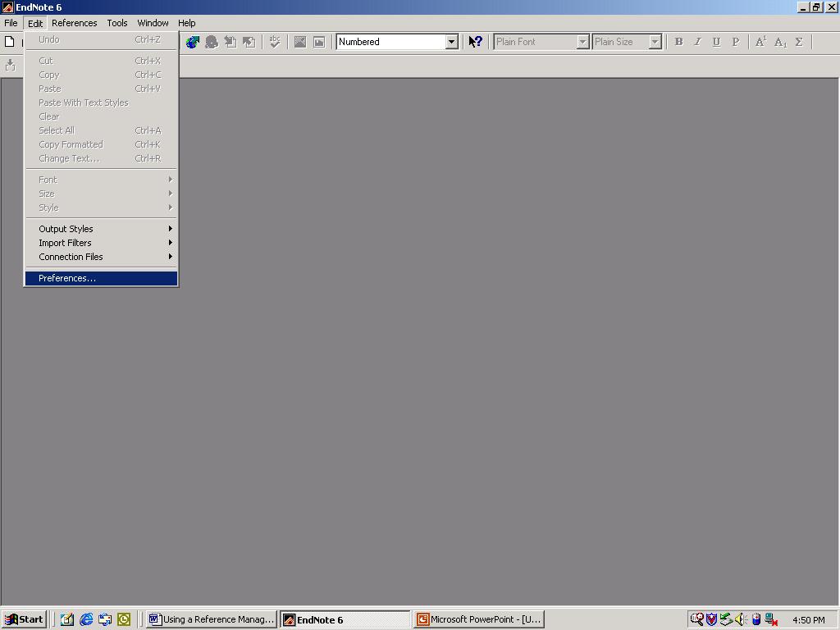Screen dimensions: 840x630
Task: Open the Tools menu
Action: pos(116,23)
